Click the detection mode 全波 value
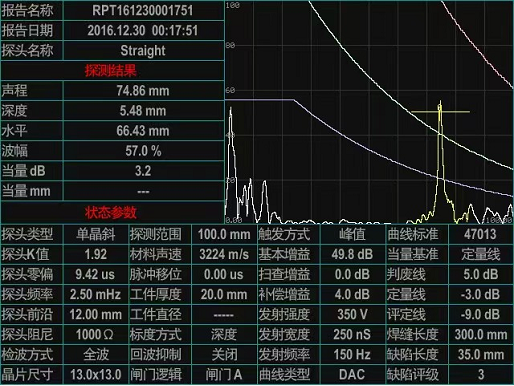The height and width of the screenshot is (386, 514). 95,355
